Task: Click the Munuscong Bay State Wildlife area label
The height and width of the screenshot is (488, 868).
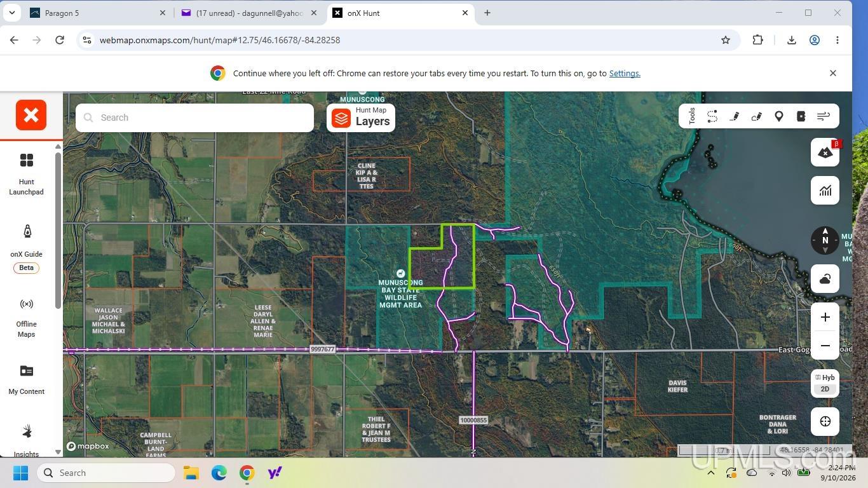Action: (x=400, y=294)
